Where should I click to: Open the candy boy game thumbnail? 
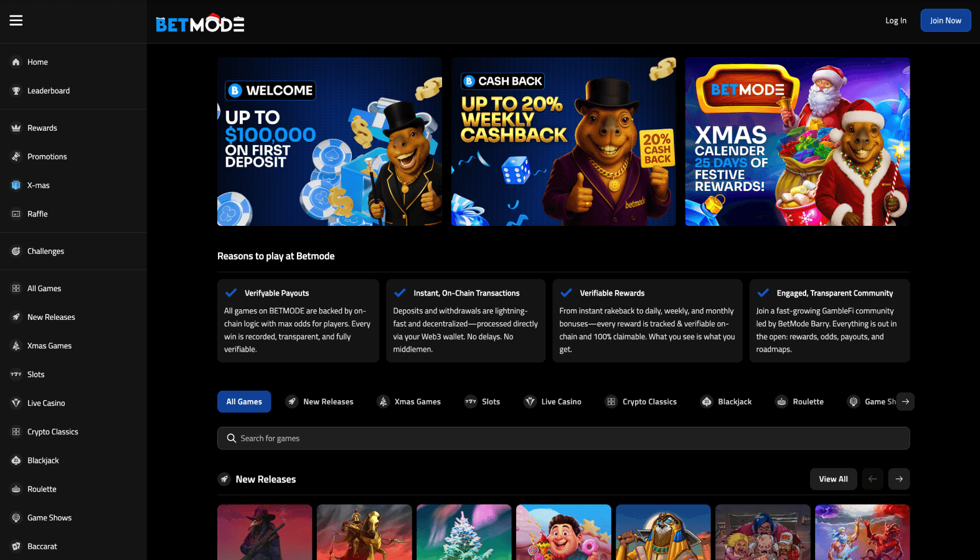(x=563, y=533)
